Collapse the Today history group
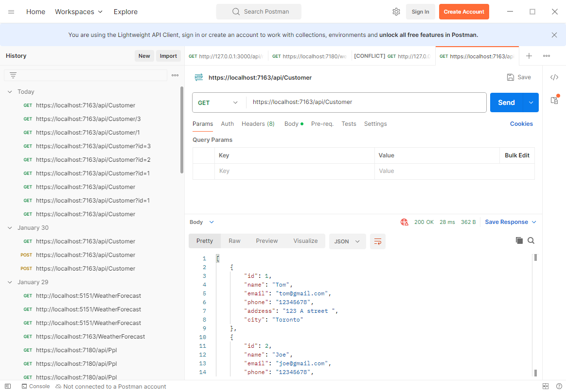Viewport: 566px width, 392px height. [x=10, y=92]
